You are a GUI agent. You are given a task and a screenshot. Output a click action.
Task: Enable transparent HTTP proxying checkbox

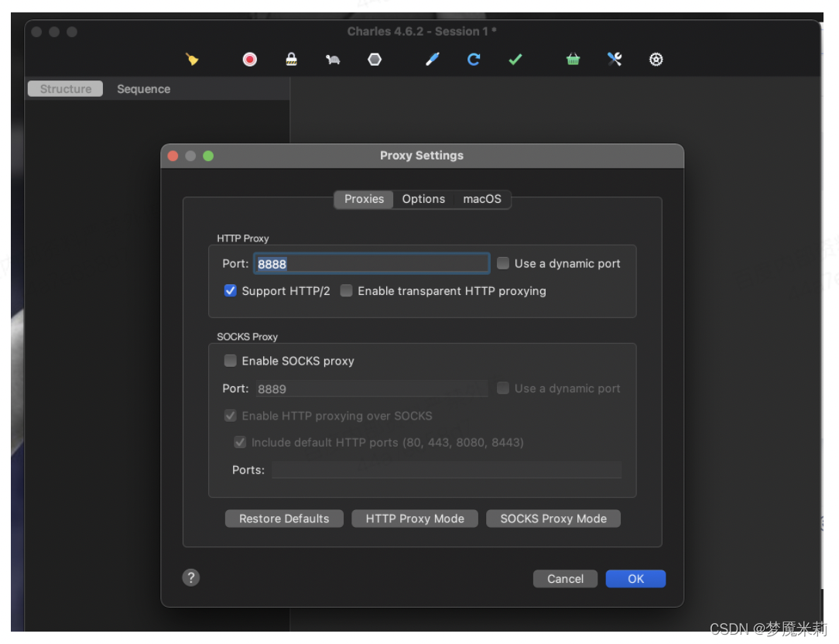pos(346,291)
